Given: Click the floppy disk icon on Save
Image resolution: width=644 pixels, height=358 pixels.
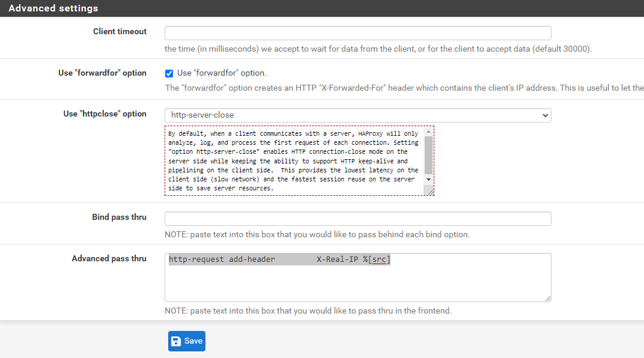Looking at the screenshot, I should pos(176,341).
